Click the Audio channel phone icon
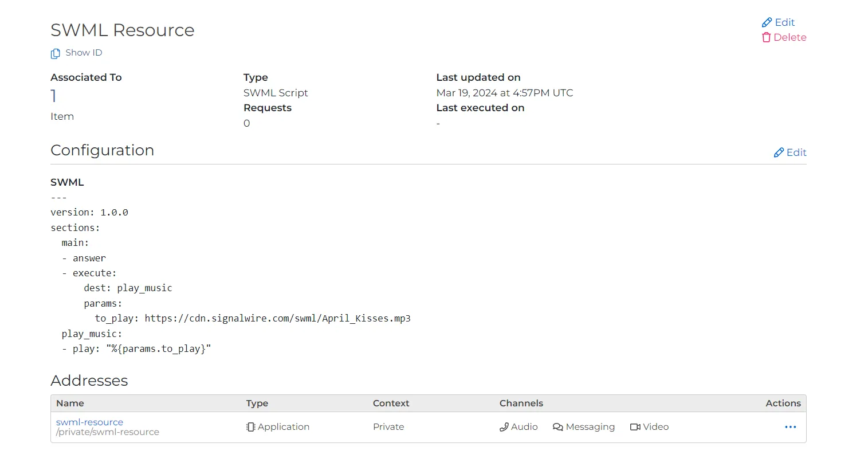The width and height of the screenshot is (868, 474). click(x=504, y=427)
